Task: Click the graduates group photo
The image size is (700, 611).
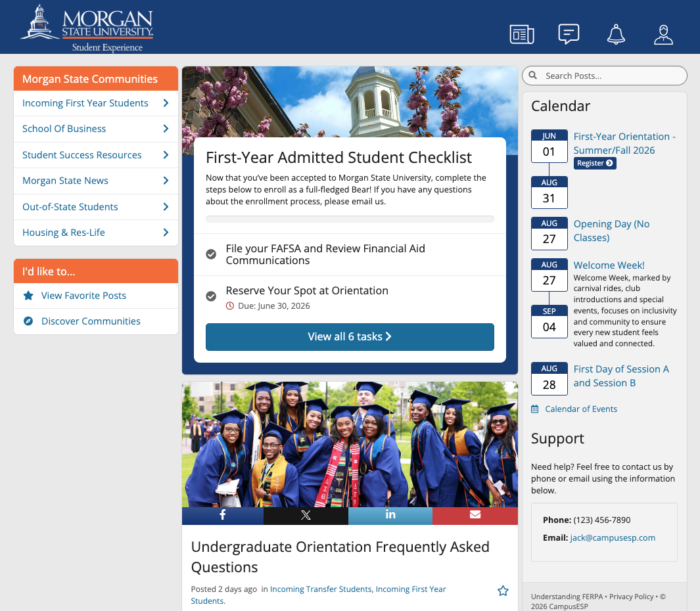Action: (x=350, y=444)
